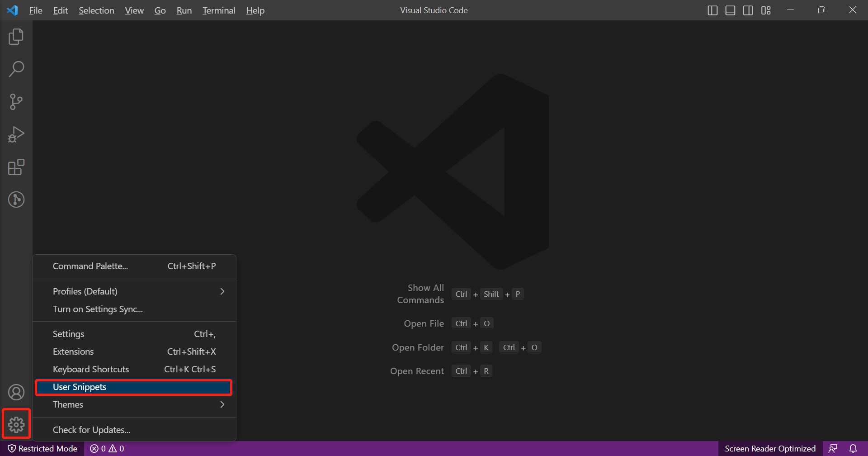Open the Help menu
868x456 pixels.
(x=255, y=10)
